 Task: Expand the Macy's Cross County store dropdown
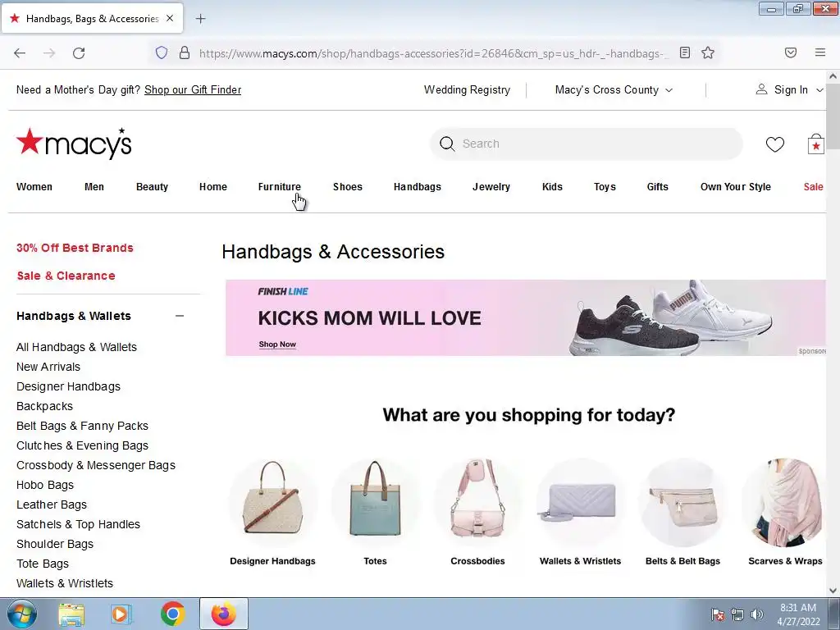point(614,90)
